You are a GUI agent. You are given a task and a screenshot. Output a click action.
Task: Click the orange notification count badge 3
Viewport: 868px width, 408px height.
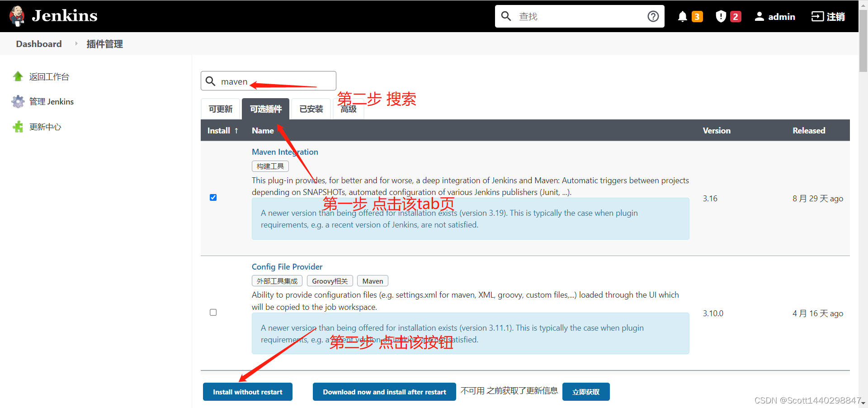[x=697, y=17]
